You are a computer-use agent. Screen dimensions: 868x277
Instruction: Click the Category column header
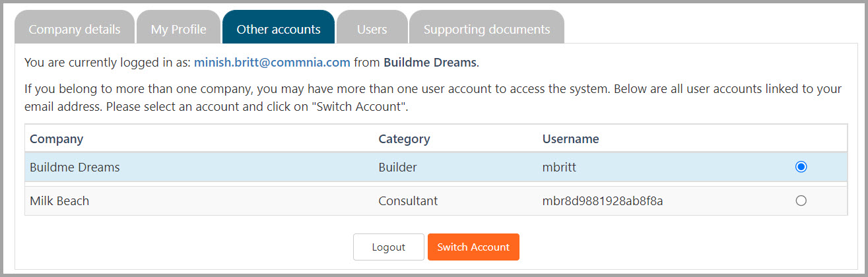[x=404, y=139]
